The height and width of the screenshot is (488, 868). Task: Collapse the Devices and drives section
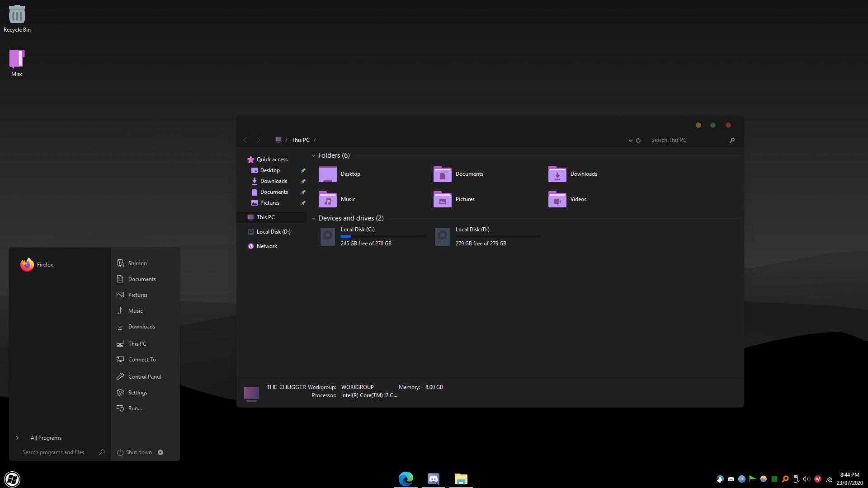click(x=314, y=218)
